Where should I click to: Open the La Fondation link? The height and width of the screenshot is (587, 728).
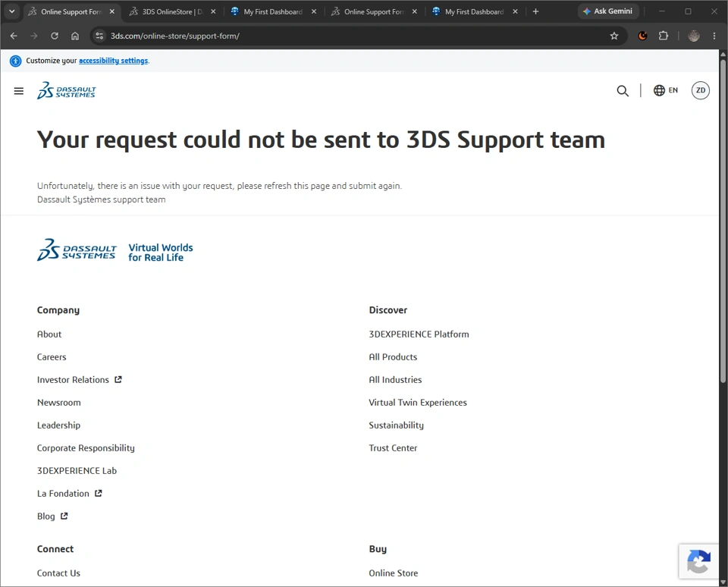coord(63,493)
